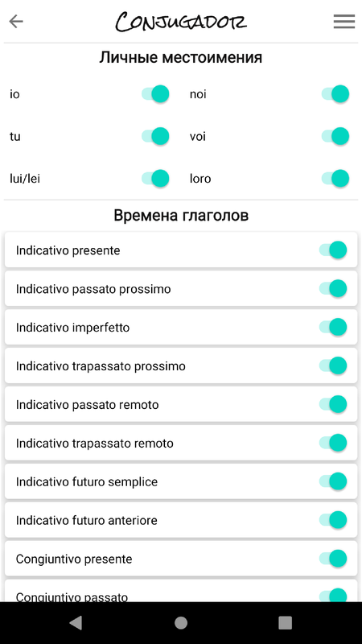Turn off the lui/lei pronoun switch
The width and height of the screenshot is (362, 644).
pos(155,178)
